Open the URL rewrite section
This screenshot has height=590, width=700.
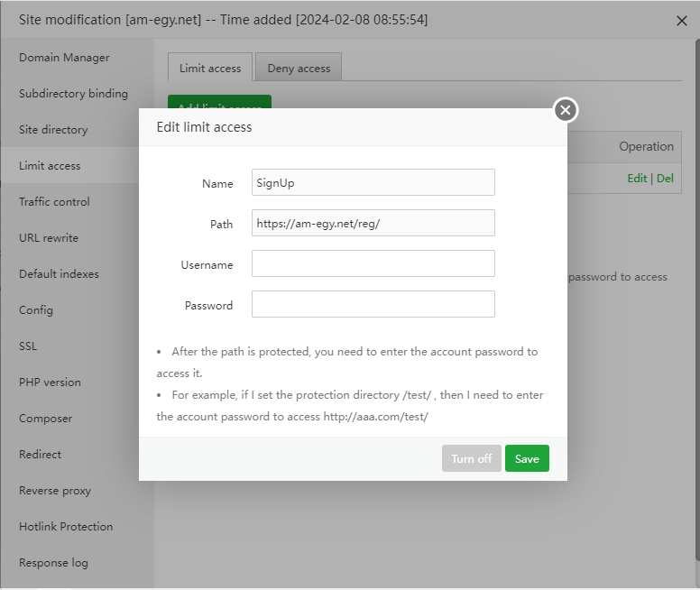click(49, 238)
